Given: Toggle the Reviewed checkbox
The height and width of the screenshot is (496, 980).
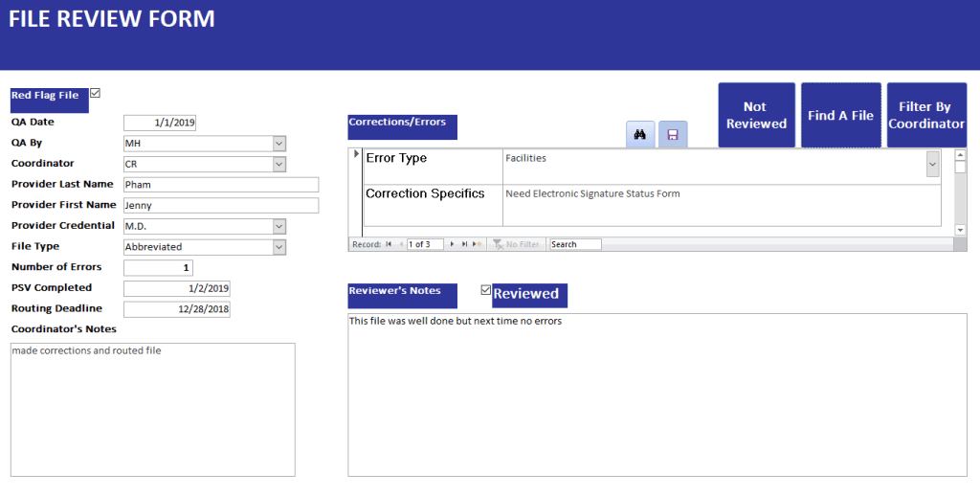Looking at the screenshot, I should tap(486, 290).
